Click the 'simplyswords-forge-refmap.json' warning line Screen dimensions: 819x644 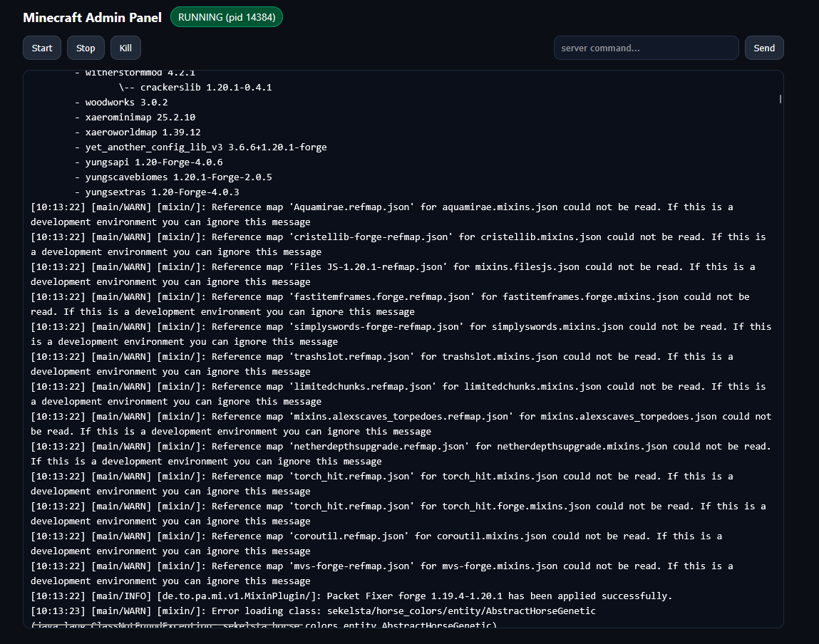click(x=401, y=334)
